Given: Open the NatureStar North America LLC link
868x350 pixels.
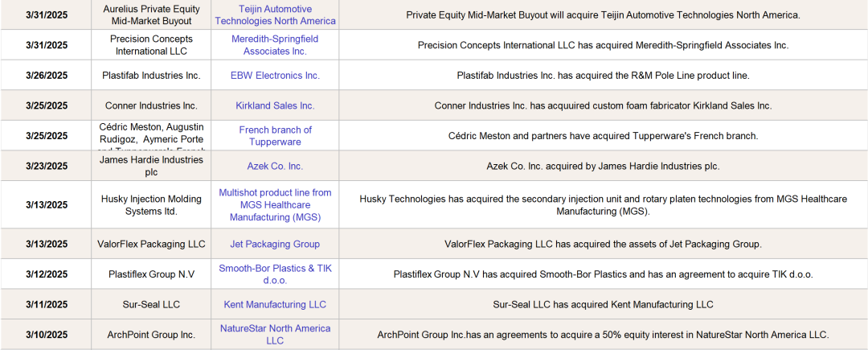Looking at the screenshot, I should point(275,335).
